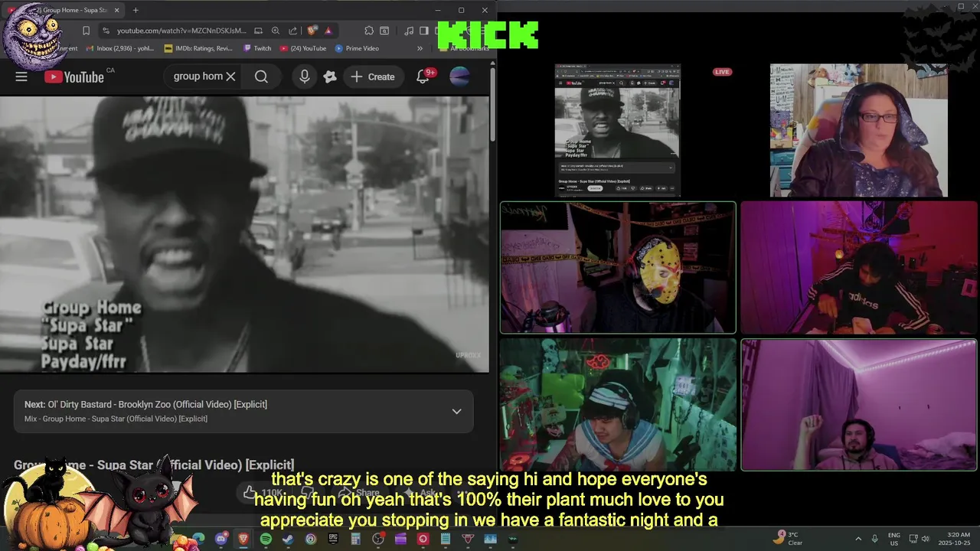
Task: Toggle the browser sidebar panel icon
Action: pos(423,31)
